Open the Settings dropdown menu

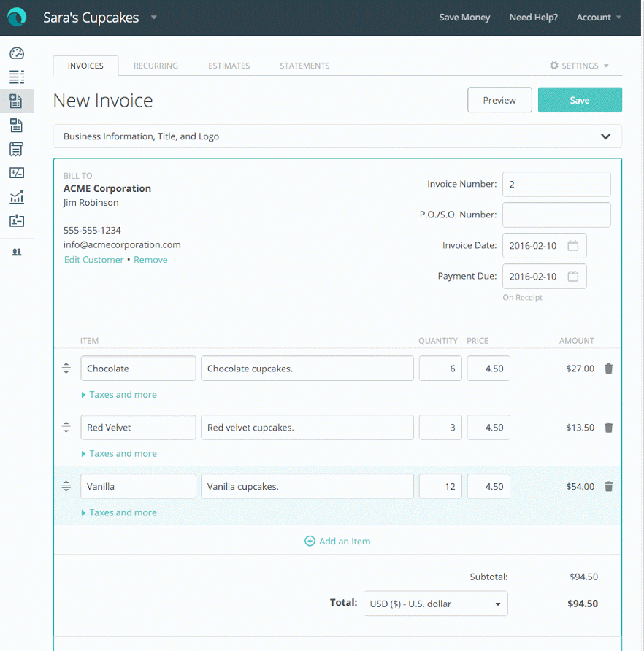(x=579, y=66)
